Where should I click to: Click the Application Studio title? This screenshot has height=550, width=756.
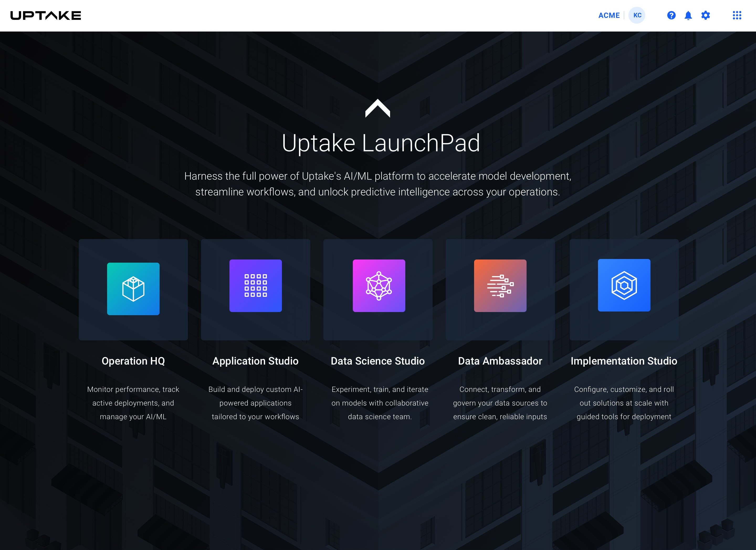tap(255, 361)
